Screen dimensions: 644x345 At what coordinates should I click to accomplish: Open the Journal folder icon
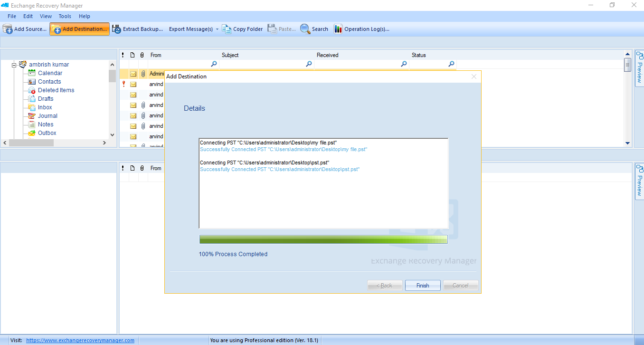click(32, 115)
